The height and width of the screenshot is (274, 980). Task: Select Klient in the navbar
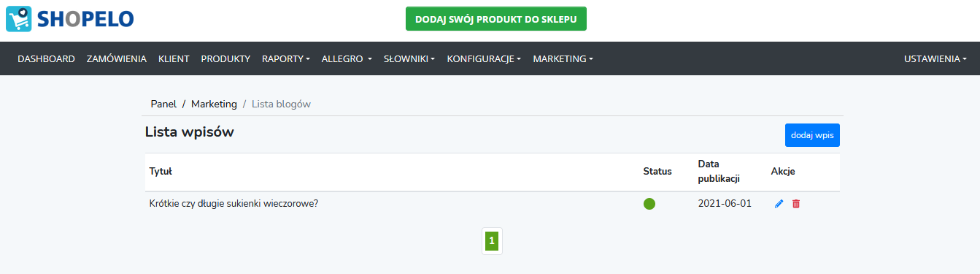click(x=174, y=58)
